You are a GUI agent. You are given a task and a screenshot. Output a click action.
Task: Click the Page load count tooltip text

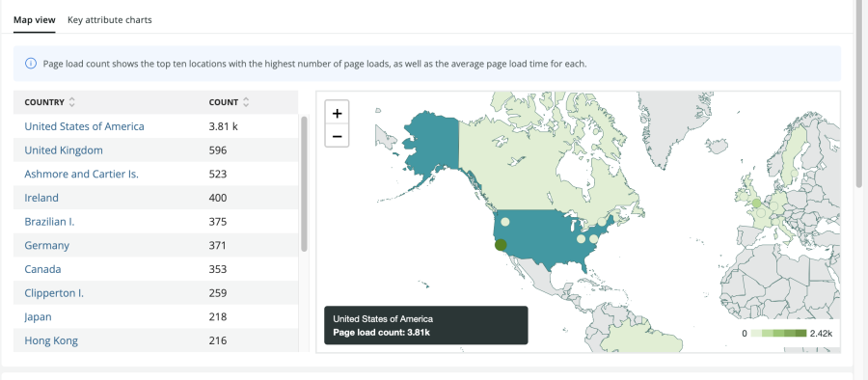click(x=381, y=333)
